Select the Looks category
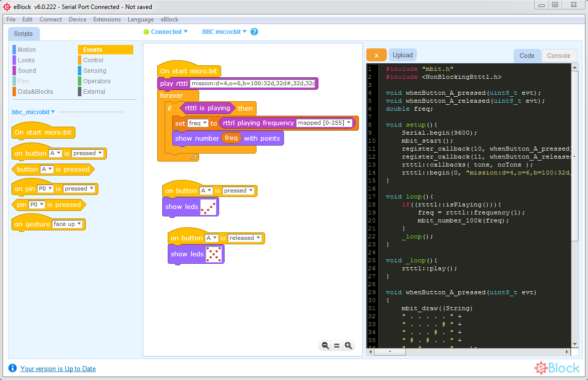Image resolution: width=588 pixels, height=380 pixels. [x=26, y=60]
